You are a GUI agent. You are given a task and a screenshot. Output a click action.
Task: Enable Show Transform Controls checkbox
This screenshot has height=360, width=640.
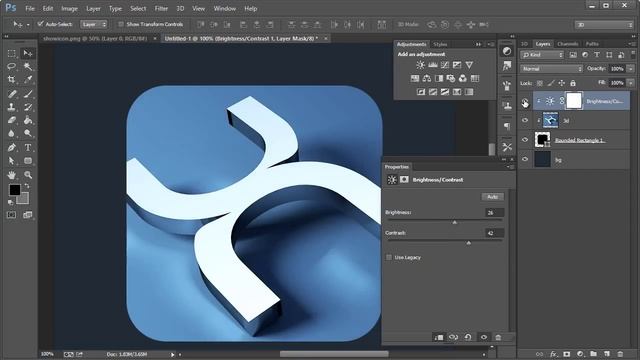[x=121, y=24]
